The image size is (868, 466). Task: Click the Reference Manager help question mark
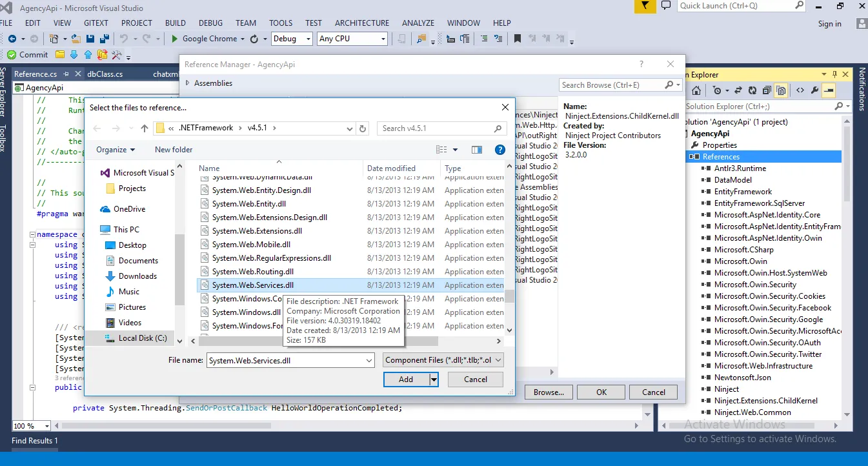click(641, 64)
